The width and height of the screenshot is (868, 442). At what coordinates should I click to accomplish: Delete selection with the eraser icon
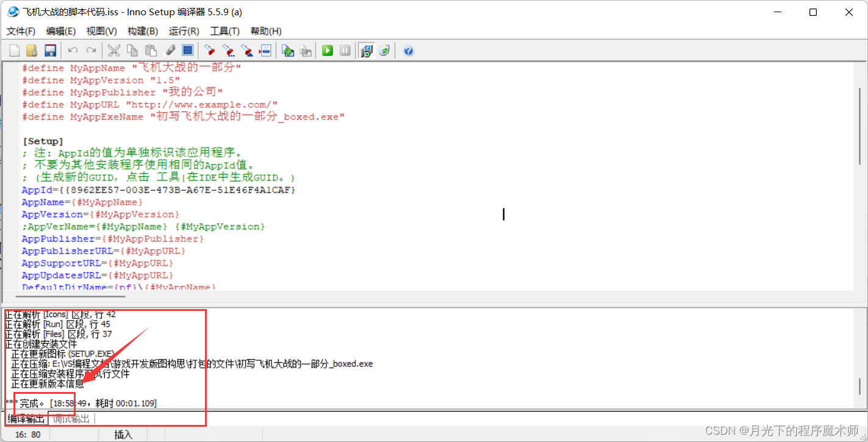pyautogui.click(x=170, y=51)
